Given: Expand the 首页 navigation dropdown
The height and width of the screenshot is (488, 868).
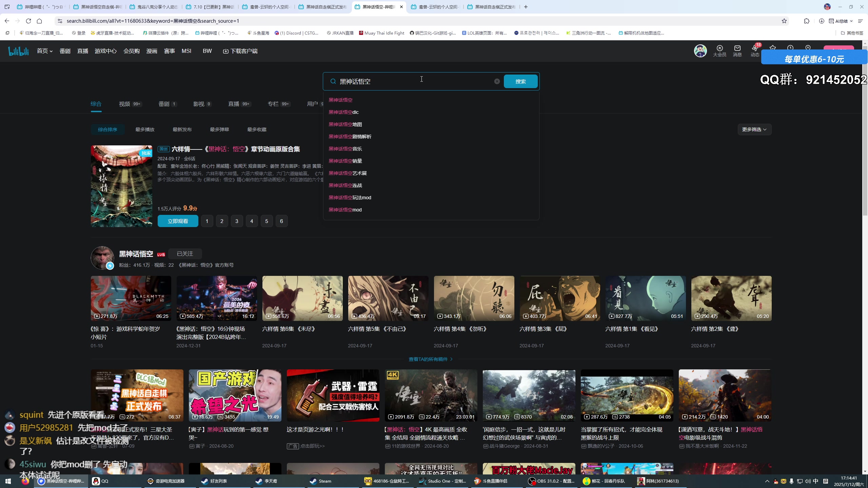Looking at the screenshot, I should point(45,51).
